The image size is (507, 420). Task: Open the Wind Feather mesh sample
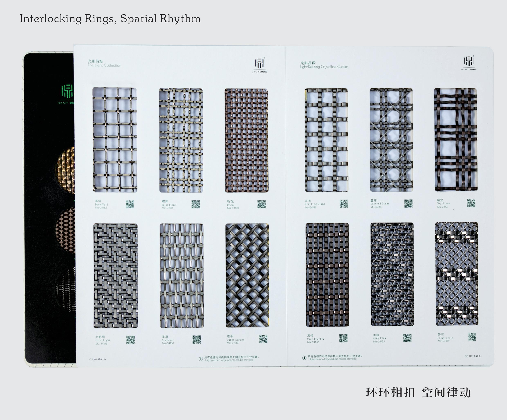click(x=327, y=275)
